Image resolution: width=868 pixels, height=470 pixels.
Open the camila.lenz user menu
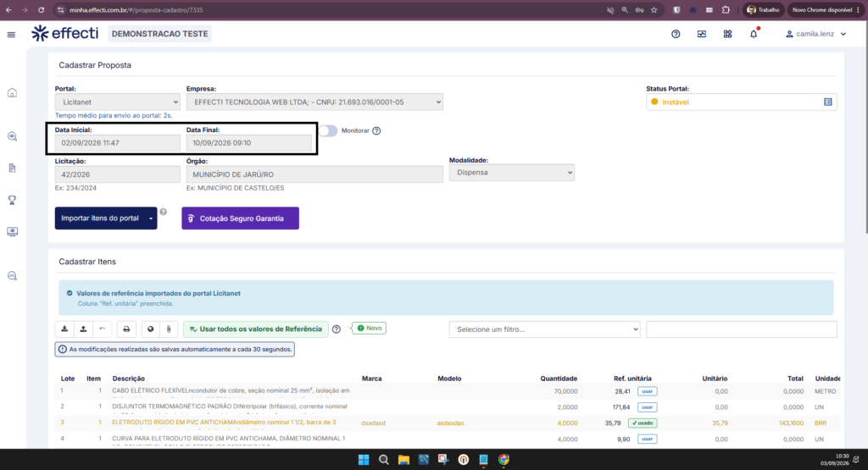click(816, 34)
